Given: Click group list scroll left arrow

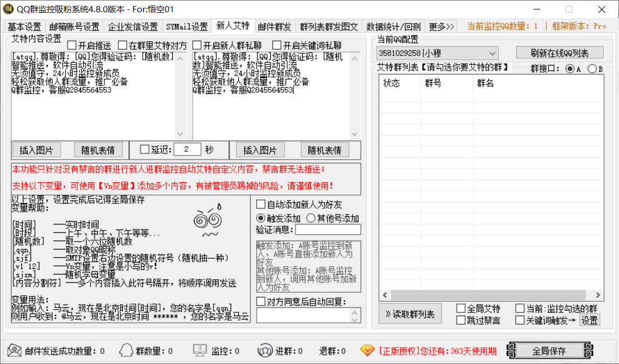Looking at the screenshot, I should click(x=385, y=295).
